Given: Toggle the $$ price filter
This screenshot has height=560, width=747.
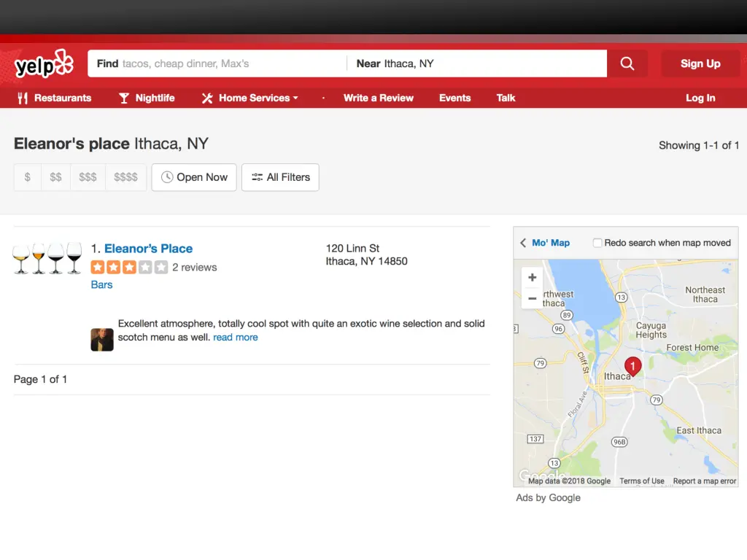Looking at the screenshot, I should (x=55, y=177).
